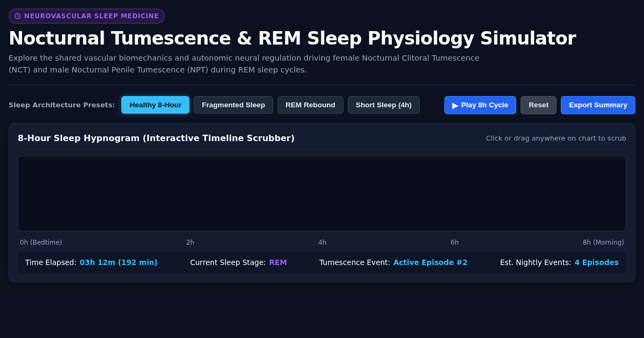The width and height of the screenshot is (644, 338).
Task: Select the Healthy 8-Hour preset
Action: coord(155,105)
